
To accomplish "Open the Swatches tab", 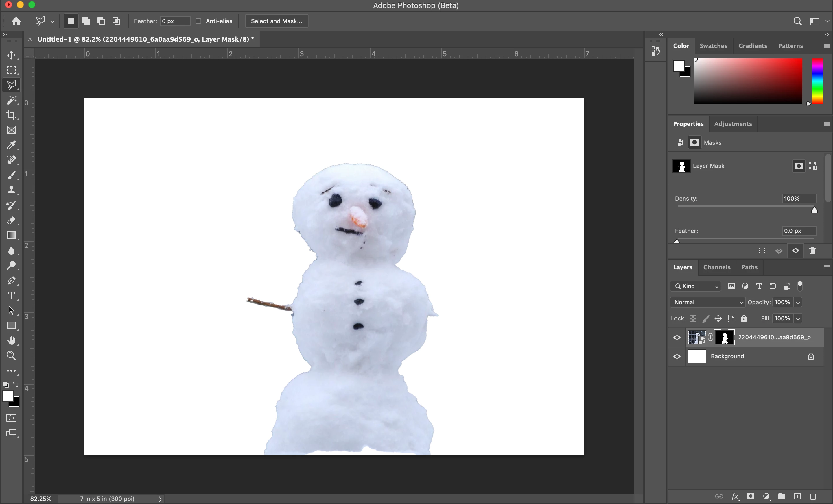I will coord(713,46).
